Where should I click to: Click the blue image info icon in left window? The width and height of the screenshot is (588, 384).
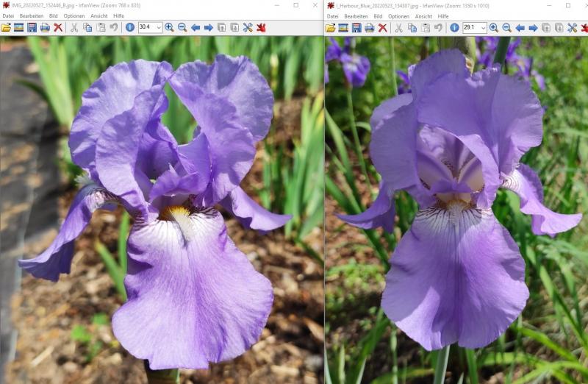tap(129, 27)
